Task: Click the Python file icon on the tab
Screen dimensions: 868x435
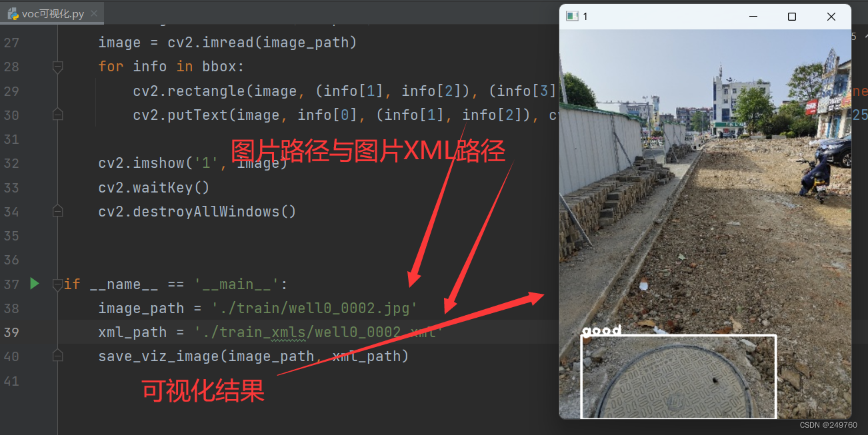Action: click(13, 13)
